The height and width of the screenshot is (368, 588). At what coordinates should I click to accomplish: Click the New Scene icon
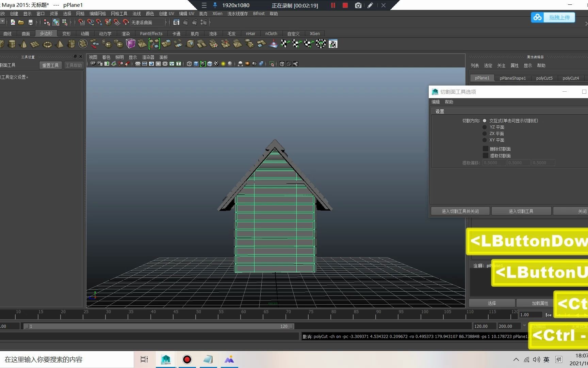pos(13,22)
